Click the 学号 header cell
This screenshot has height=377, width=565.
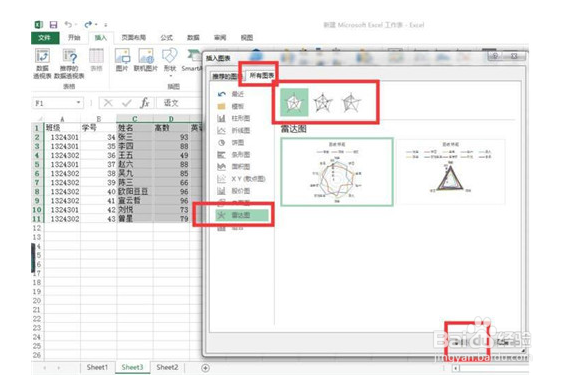tap(98, 128)
